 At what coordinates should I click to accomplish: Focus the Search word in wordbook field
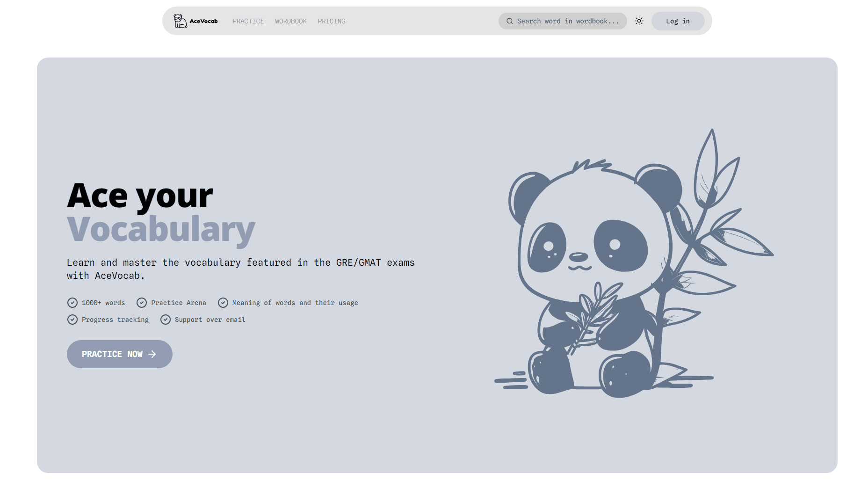pos(567,21)
